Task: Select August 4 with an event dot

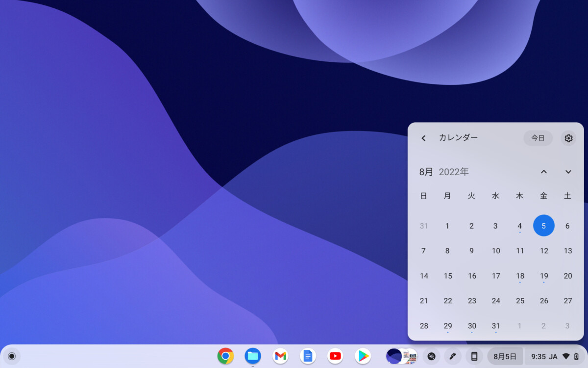Action: tap(520, 226)
